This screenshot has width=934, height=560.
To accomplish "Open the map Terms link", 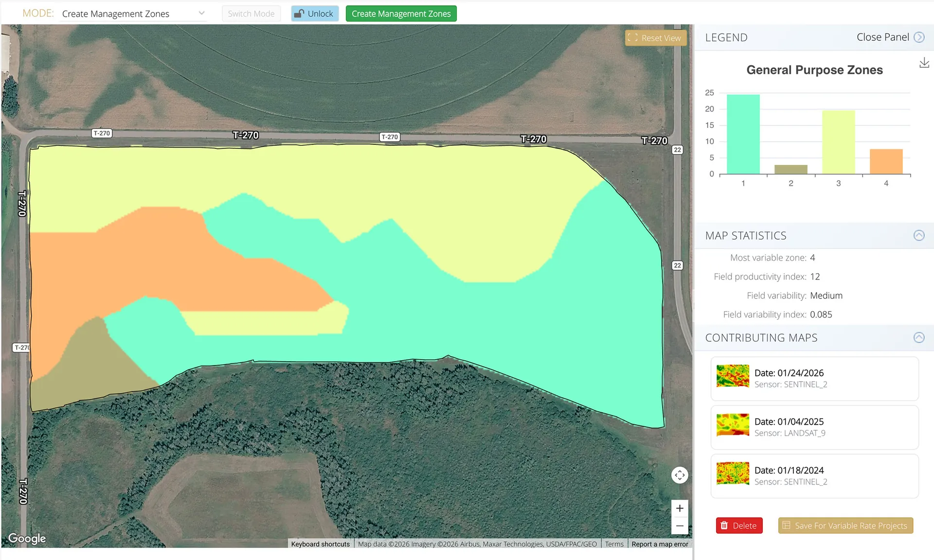I will tap(614, 544).
